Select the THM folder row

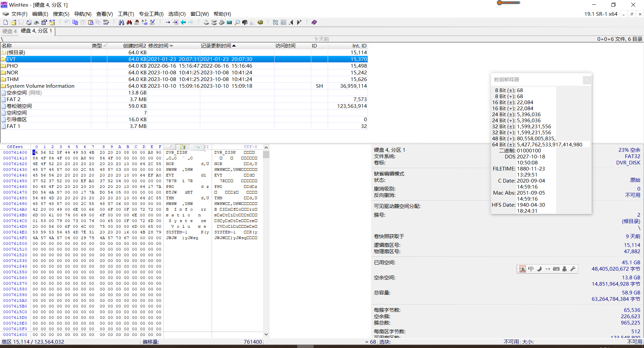coord(184,79)
